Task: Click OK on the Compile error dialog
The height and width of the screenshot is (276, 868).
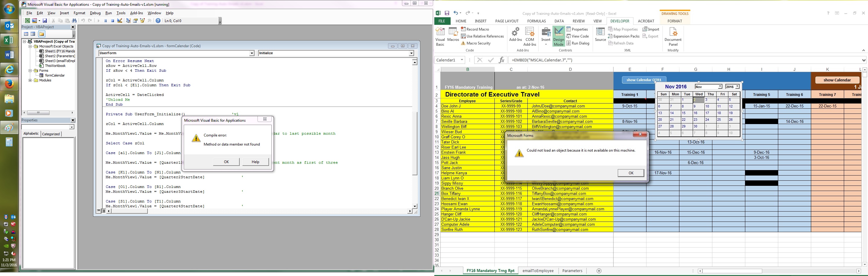Action: pyautogui.click(x=226, y=162)
